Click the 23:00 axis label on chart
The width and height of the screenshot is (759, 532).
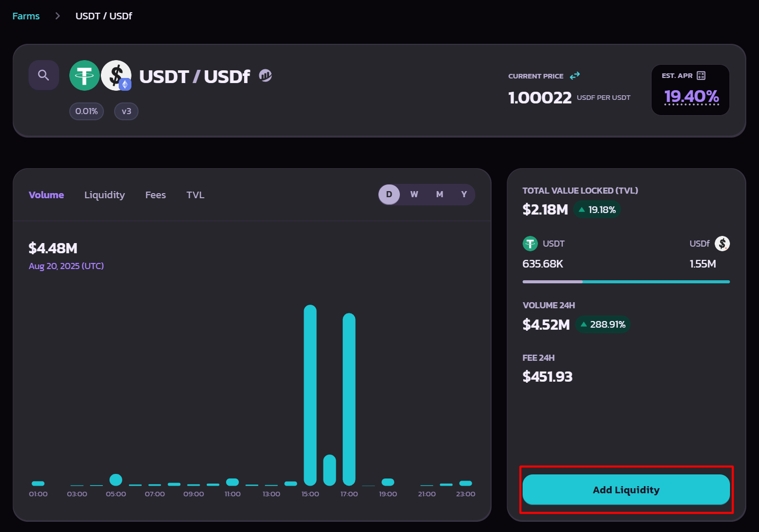point(466,494)
